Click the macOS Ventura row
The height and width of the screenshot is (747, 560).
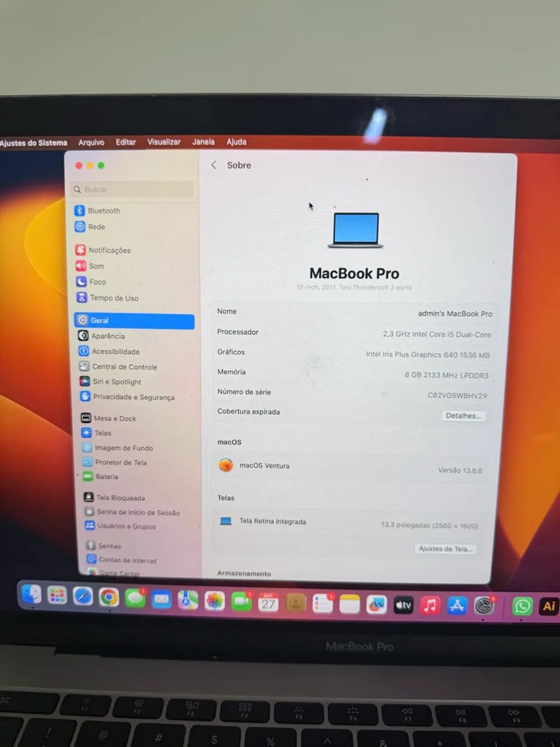(x=351, y=467)
